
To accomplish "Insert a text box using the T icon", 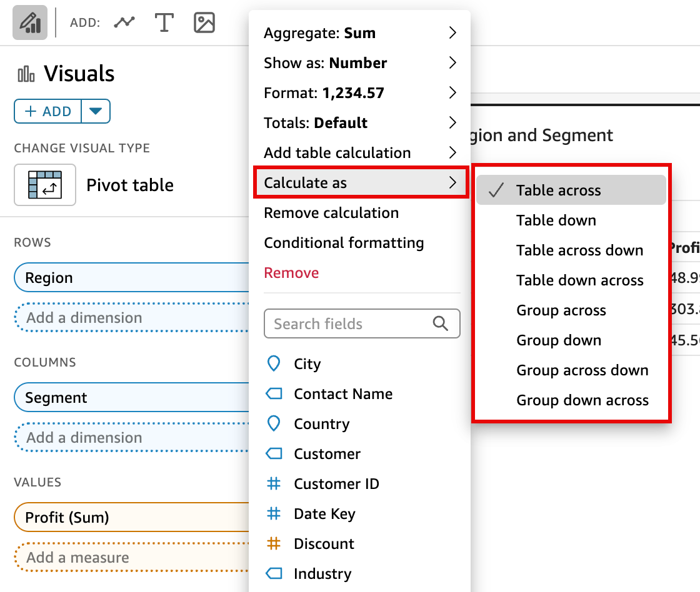I will (164, 22).
